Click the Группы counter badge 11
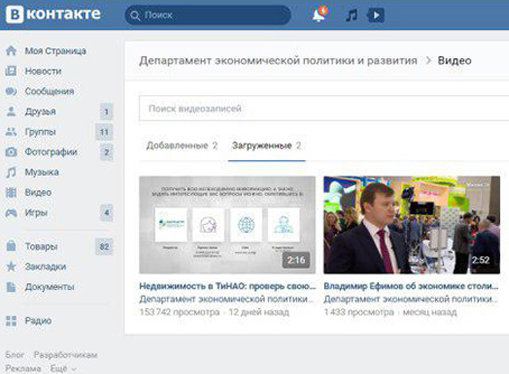Image resolution: width=509 pixels, height=374 pixels. click(104, 132)
